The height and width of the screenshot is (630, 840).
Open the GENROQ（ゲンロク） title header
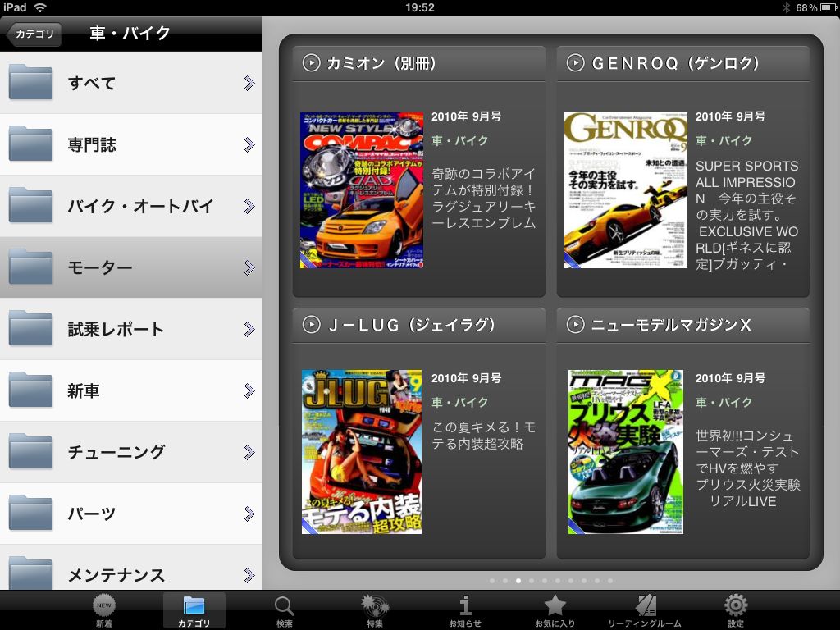pyautogui.click(x=683, y=63)
